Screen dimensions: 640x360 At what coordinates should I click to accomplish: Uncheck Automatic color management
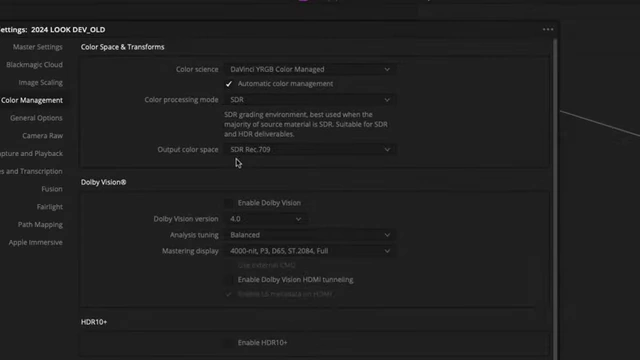229,84
